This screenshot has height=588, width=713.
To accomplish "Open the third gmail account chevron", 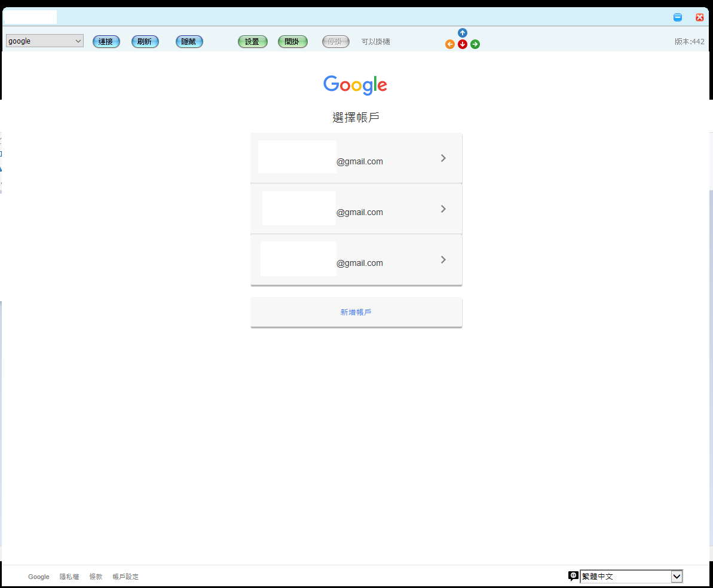I will [443, 260].
